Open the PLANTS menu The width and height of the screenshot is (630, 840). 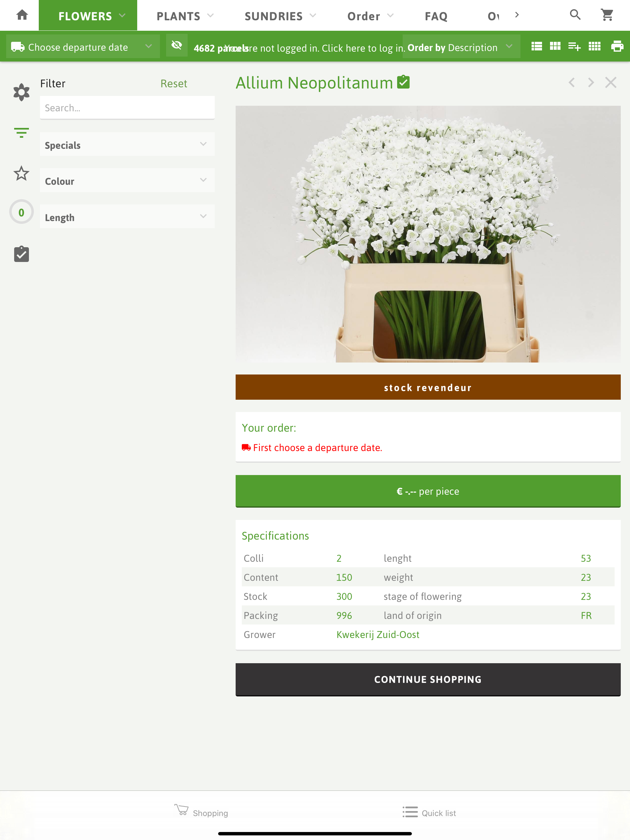pos(185,16)
